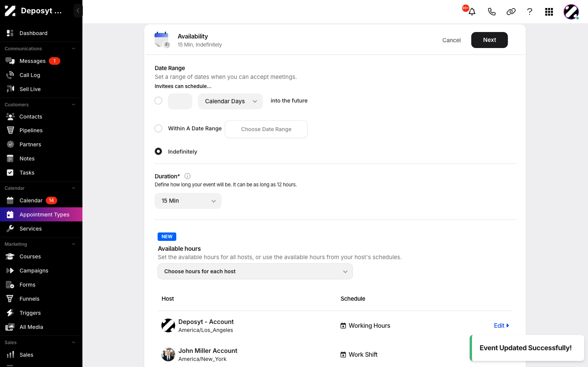588x367 pixels.
Task: Click the Pipelines funnel icon
Action: tap(10, 130)
